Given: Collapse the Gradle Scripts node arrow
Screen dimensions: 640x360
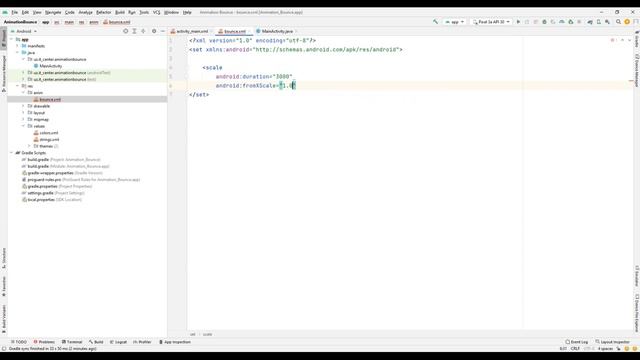Looking at the screenshot, I should pyautogui.click(x=11, y=153).
